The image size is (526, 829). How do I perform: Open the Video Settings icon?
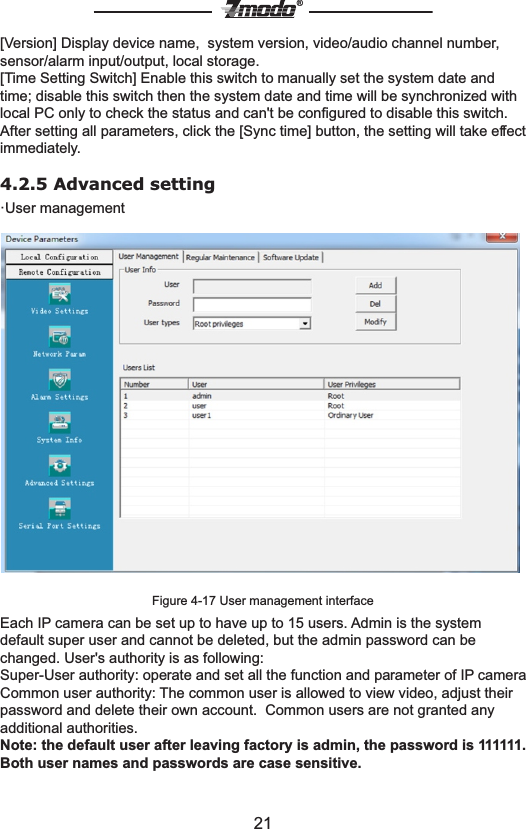[60, 294]
